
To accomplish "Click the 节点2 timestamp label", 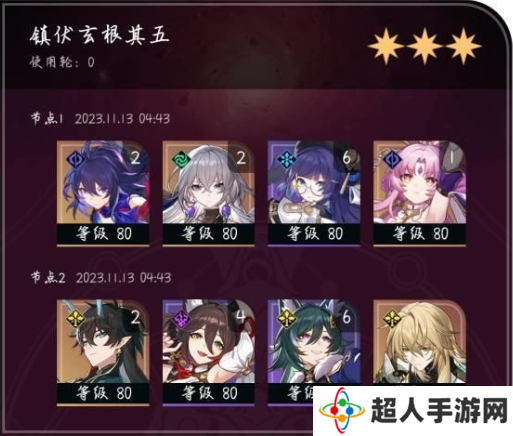I will click(101, 278).
